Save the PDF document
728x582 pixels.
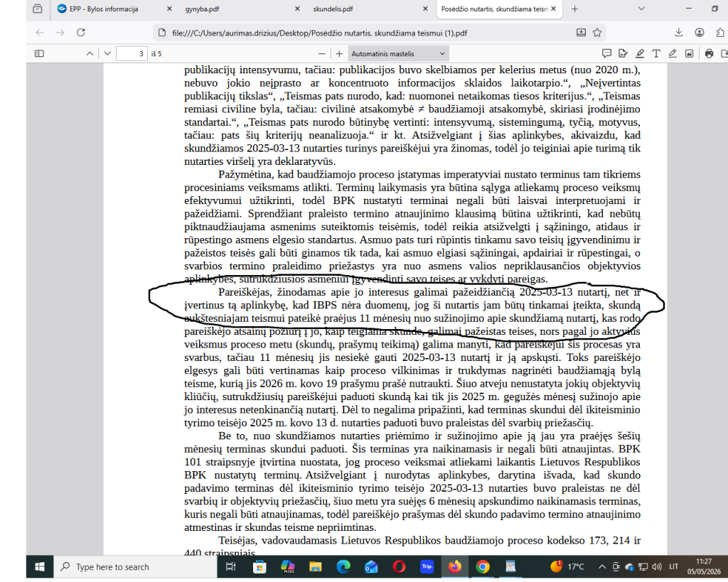[724, 54]
